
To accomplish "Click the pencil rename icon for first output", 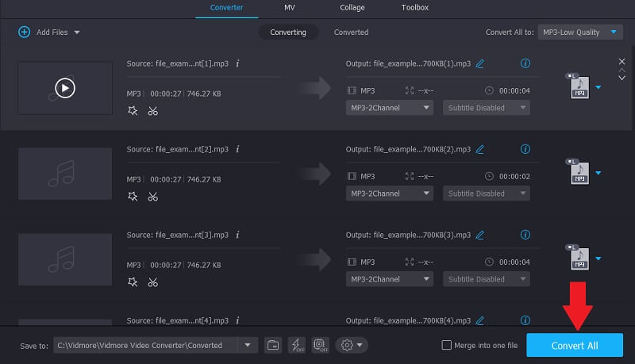I will (x=479, y=63).
